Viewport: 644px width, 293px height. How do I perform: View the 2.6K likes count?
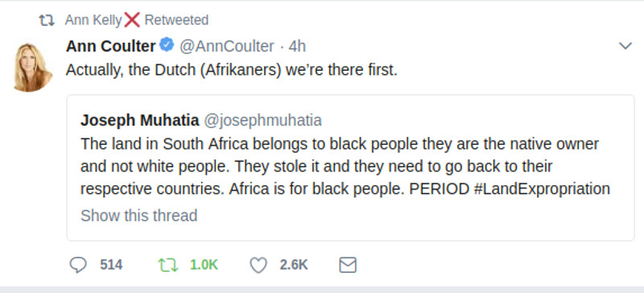[294, 265]
